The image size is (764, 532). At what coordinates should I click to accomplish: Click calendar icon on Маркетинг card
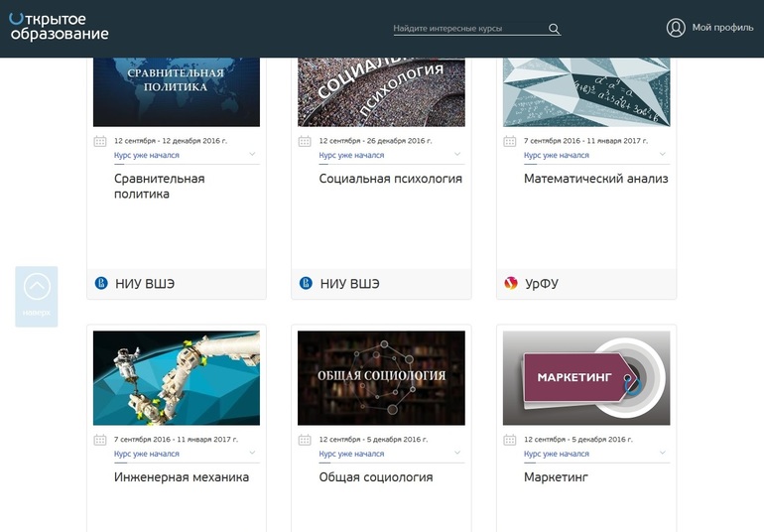510,440
